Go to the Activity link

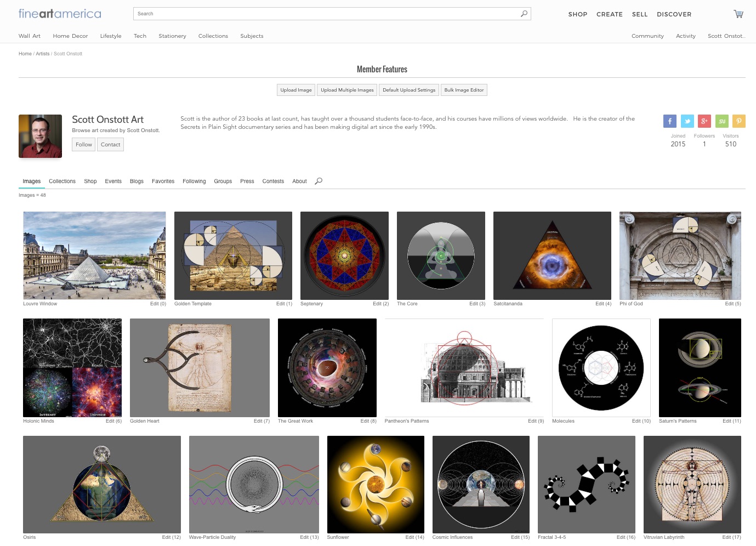[686, 36]
